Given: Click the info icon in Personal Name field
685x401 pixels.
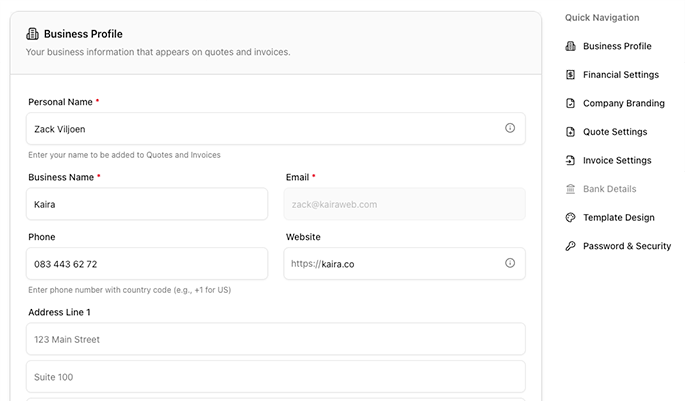Looking at the screenshot, I should pyautogui.click(x=510, y=128).
